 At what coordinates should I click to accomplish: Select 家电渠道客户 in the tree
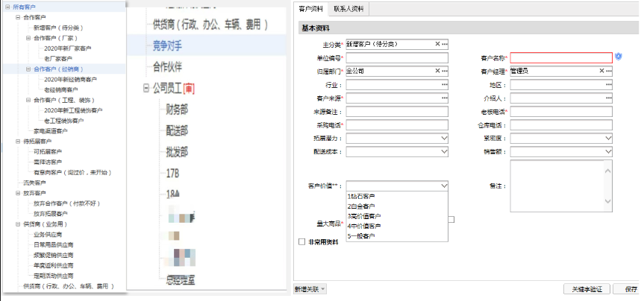[51, 131]
